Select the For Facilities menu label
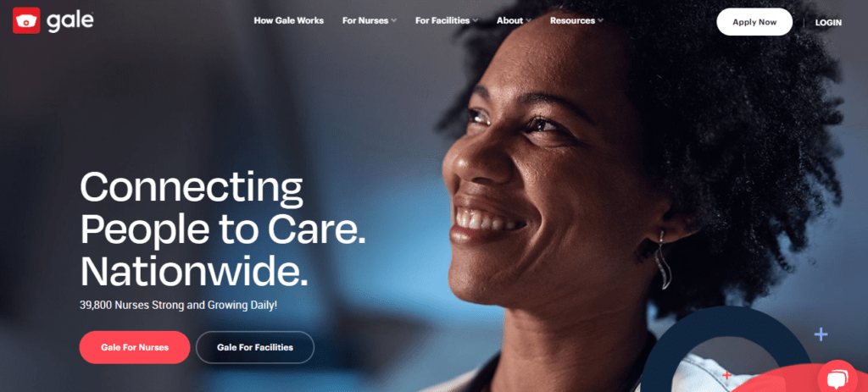 442,20
